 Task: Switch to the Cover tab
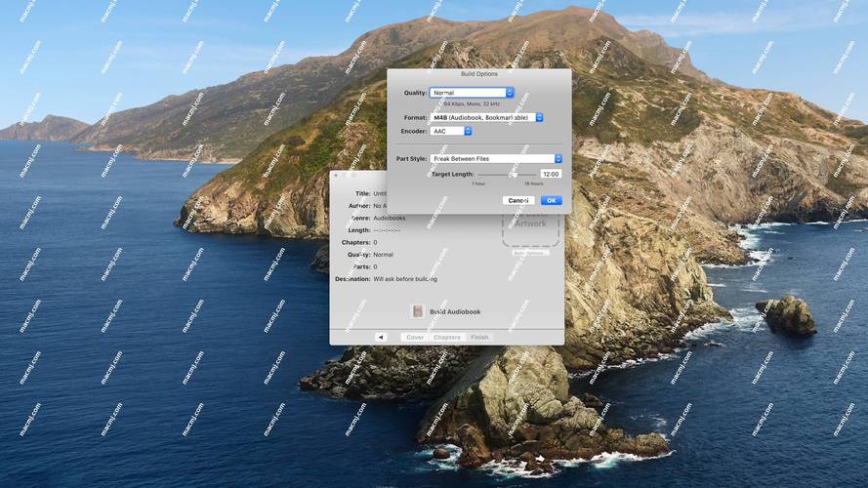click(x=415, y=337)
